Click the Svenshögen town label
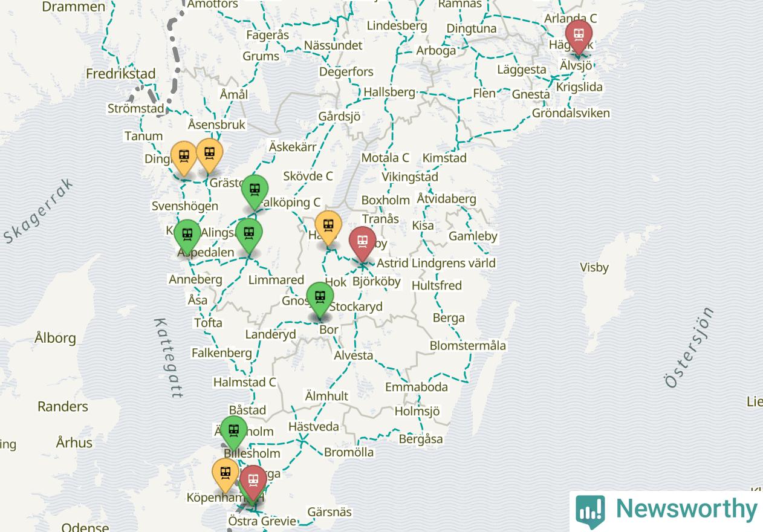 click(x=185, y=206)
